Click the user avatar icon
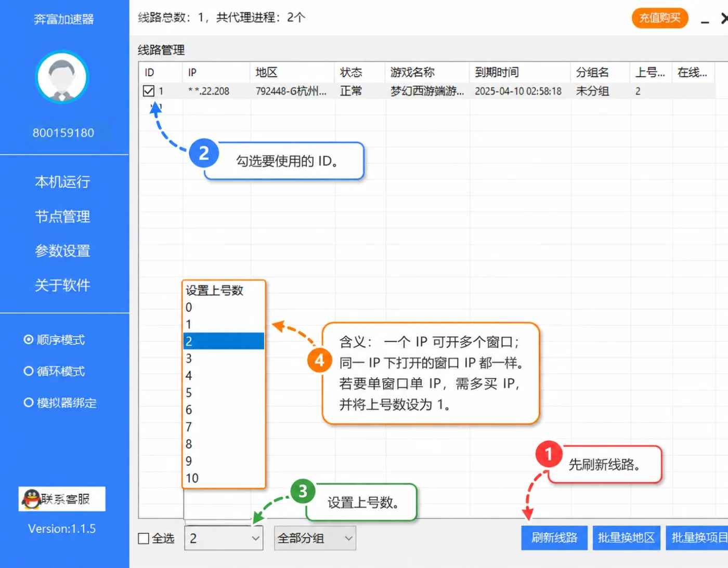The width and height of the screenshot is (728, 568). click(62, 77)
